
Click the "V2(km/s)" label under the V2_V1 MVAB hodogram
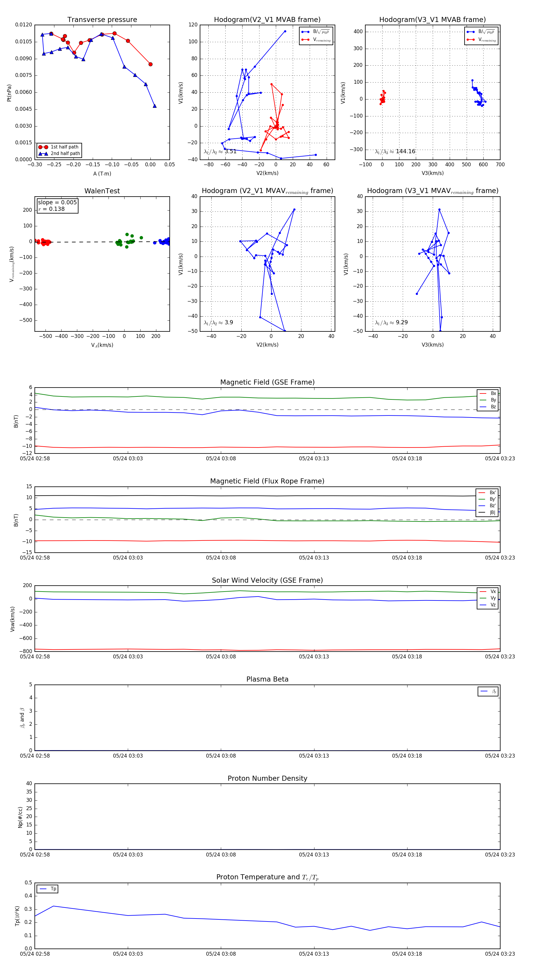point(267,173)
